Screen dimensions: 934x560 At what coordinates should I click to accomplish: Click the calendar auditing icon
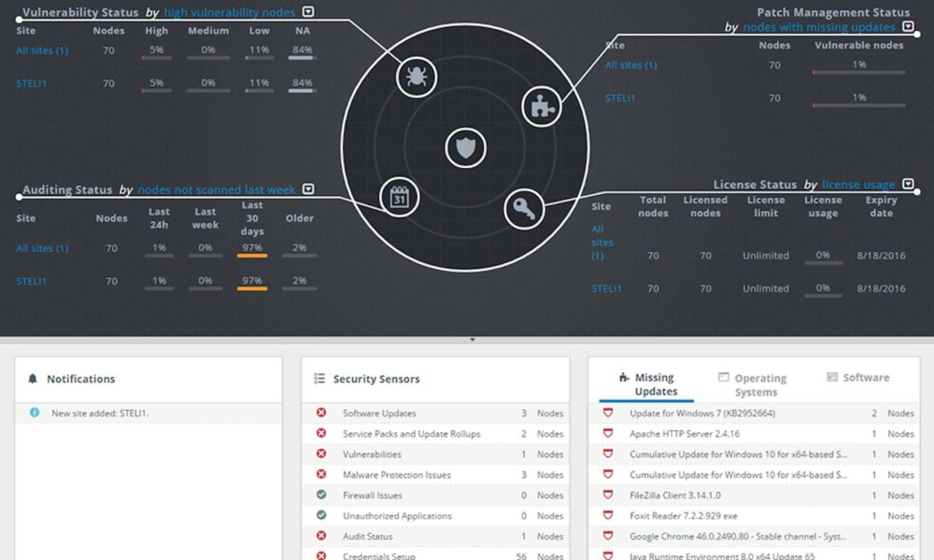pos(399,198)
